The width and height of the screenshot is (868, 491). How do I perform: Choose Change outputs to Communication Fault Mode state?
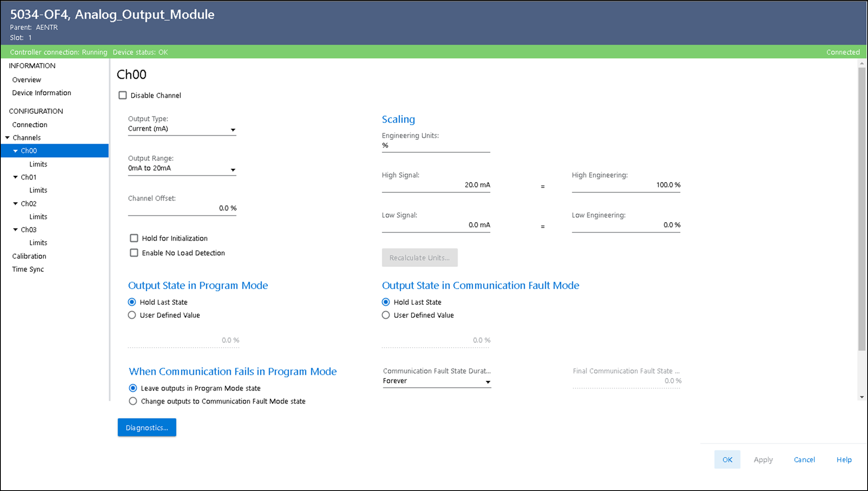[133, 401]
